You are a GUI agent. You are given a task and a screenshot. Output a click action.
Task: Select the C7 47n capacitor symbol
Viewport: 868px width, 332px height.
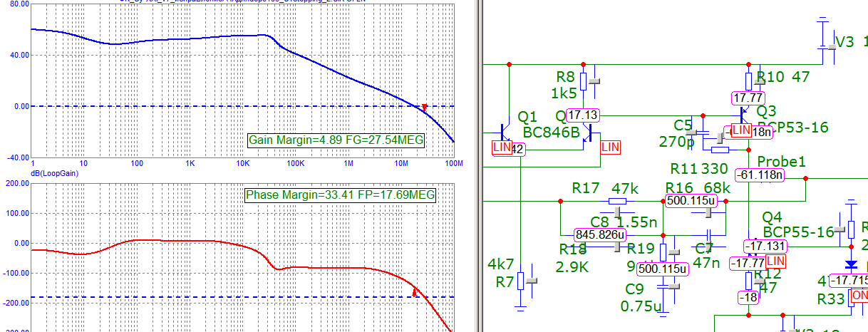tap(710, 235)
